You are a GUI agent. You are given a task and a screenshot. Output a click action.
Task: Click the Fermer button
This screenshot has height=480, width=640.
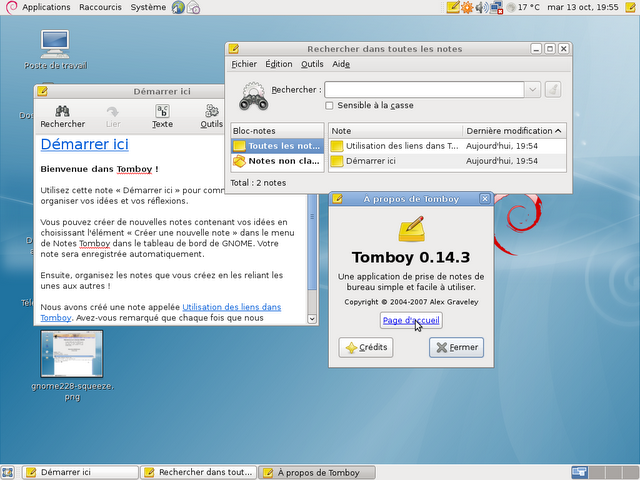coord(456,347)
